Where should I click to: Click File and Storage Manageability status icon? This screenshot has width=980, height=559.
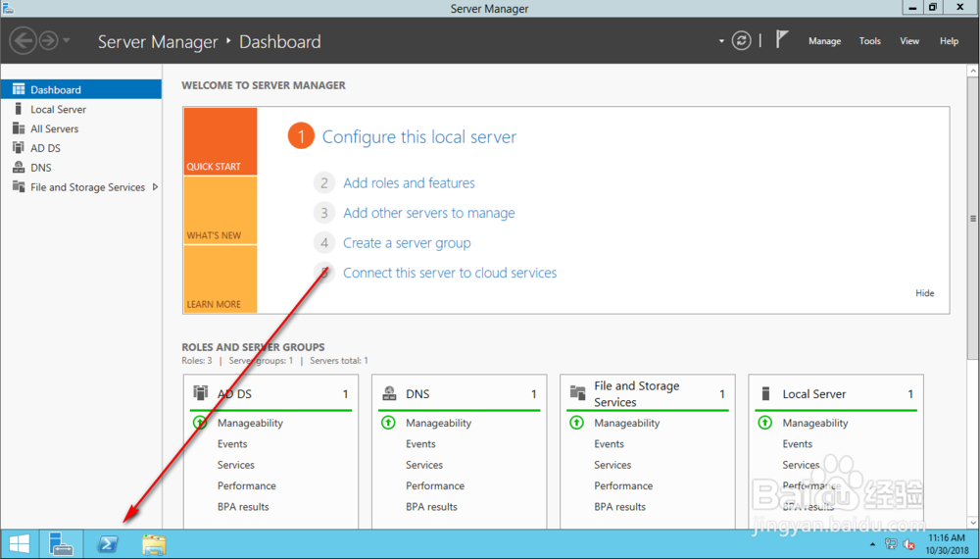(x=577, y=423)
